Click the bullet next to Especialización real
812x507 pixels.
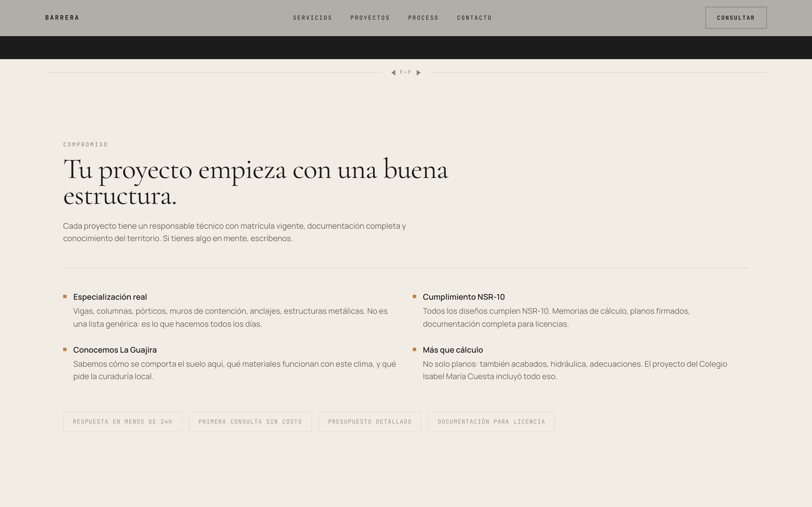tap(65, 296)
